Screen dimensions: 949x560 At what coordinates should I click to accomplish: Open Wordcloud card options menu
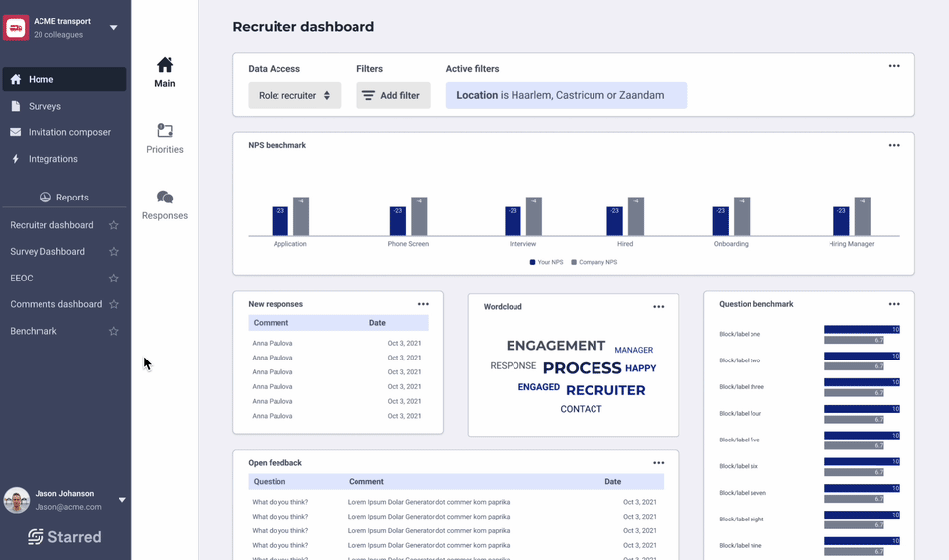tap(658, 307)
